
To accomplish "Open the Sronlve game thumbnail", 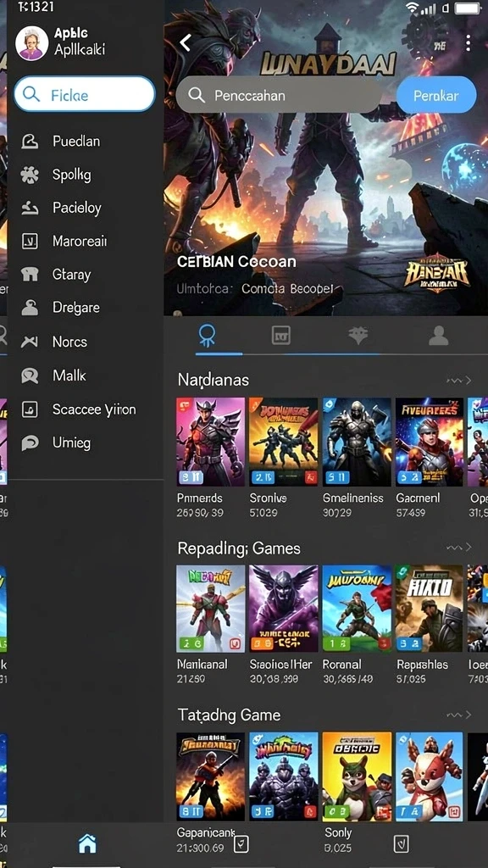I will click(283, 442).
